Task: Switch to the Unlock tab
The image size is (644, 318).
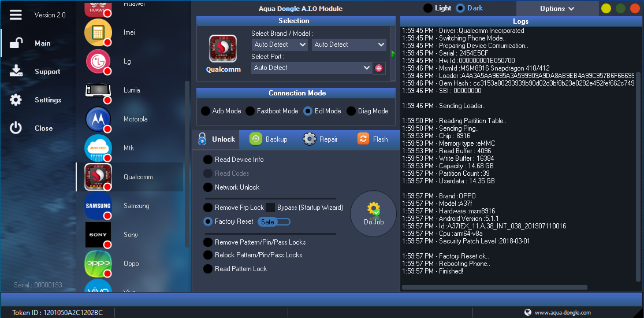Action: pos(217,139)
